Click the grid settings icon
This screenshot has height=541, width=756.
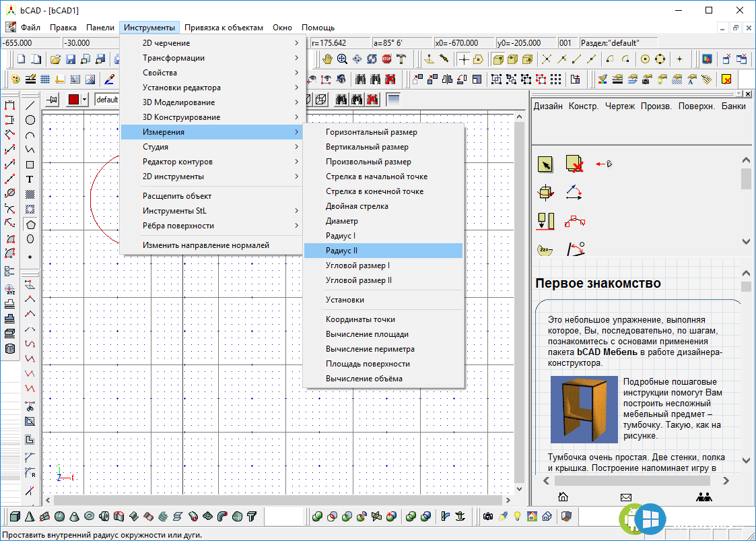45,79
